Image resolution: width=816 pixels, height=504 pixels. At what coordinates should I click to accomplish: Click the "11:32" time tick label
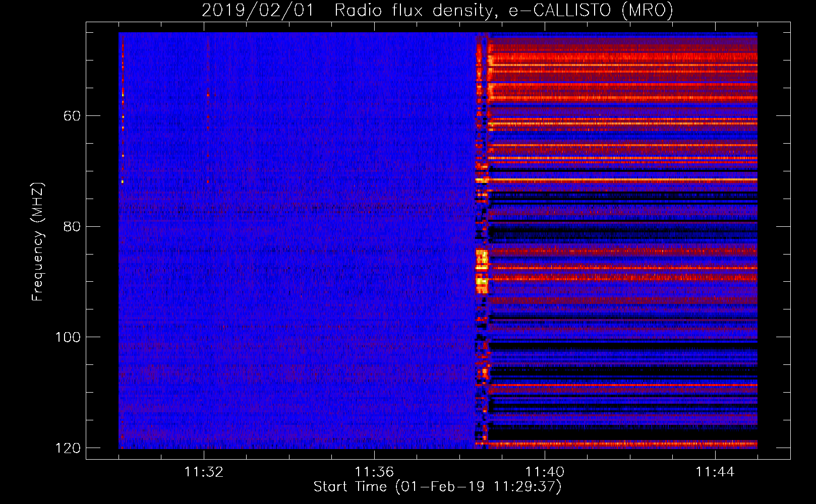[204, 472]
